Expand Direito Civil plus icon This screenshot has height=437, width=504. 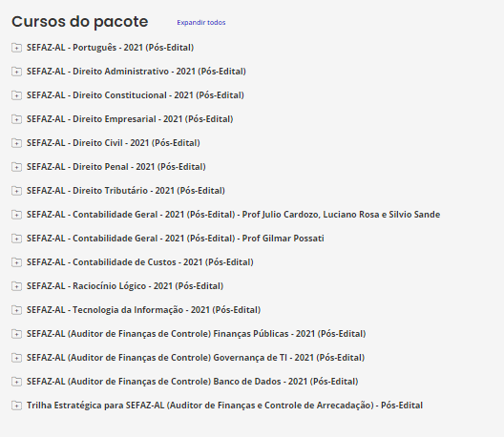[16, 143]
